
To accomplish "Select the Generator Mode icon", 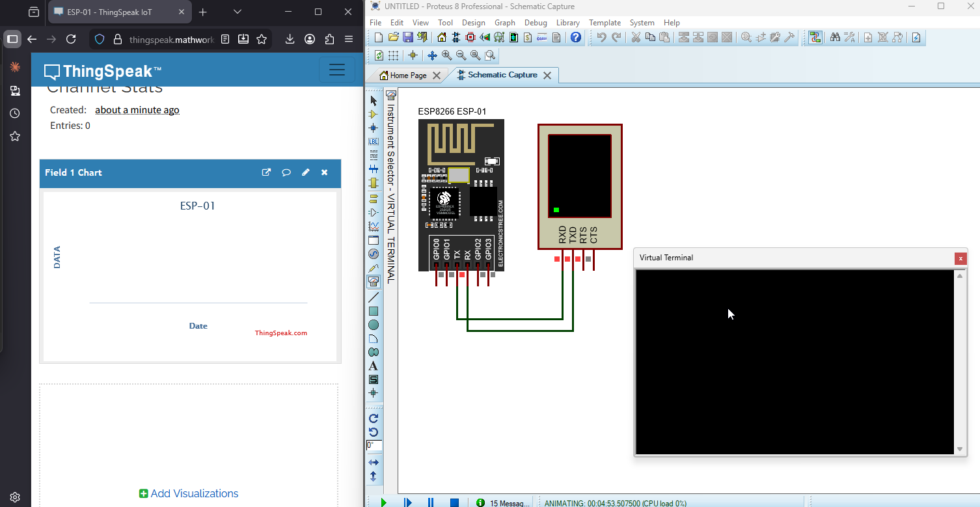I will point(374,254).
